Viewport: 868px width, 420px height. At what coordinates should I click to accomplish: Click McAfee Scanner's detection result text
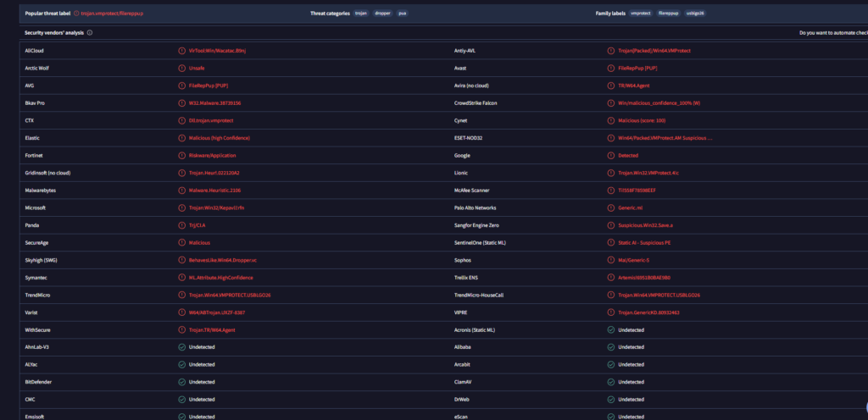(637, 191)
